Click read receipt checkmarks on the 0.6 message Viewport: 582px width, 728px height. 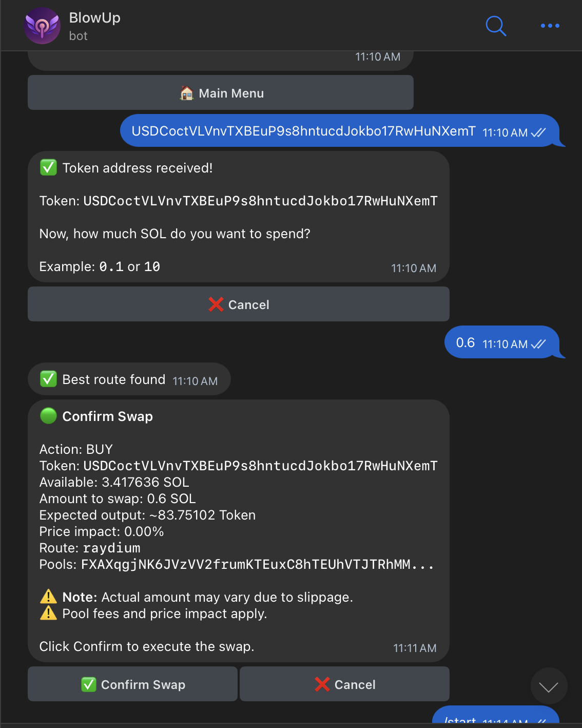pyautogui.click(x=538, y=343)
